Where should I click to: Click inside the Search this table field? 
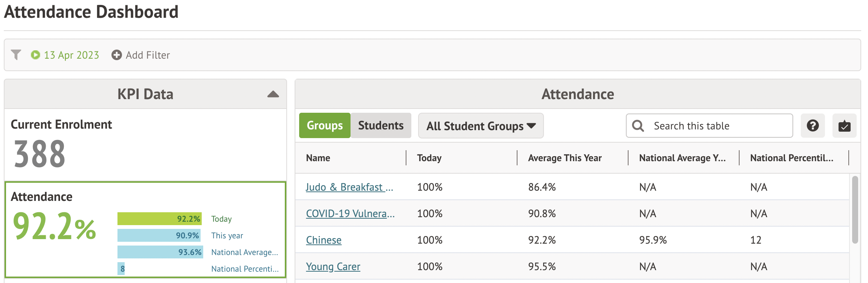[710, 126]
